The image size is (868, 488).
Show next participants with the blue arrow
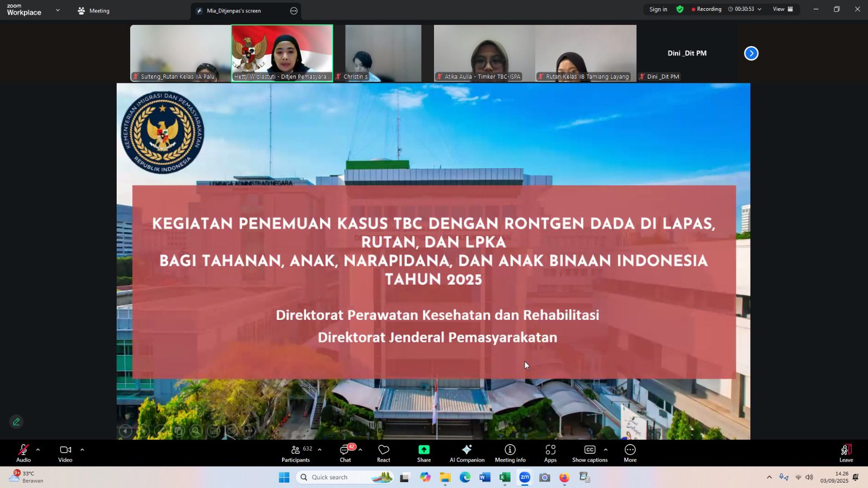[751, 53]
